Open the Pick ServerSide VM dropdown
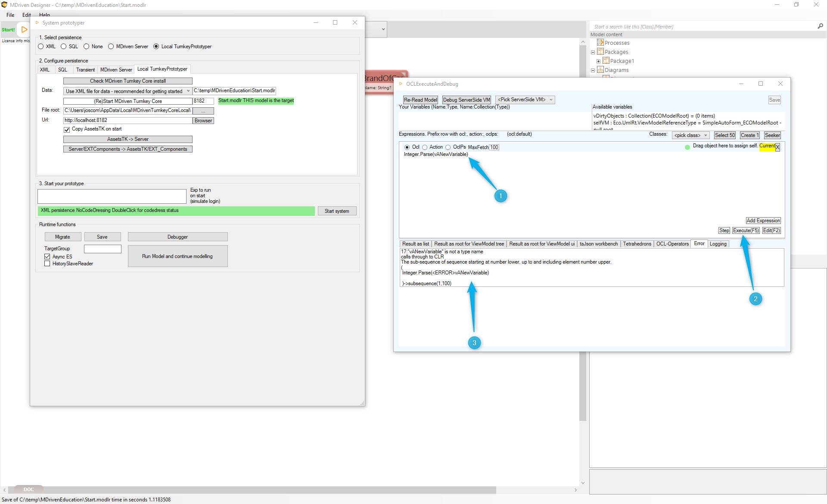This screenshot has height=504, width=827. pos(525,100)
